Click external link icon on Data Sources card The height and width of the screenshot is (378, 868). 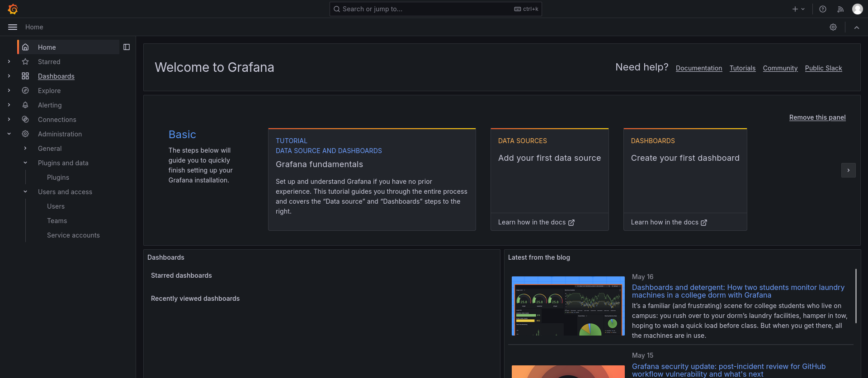click(571, 223)
